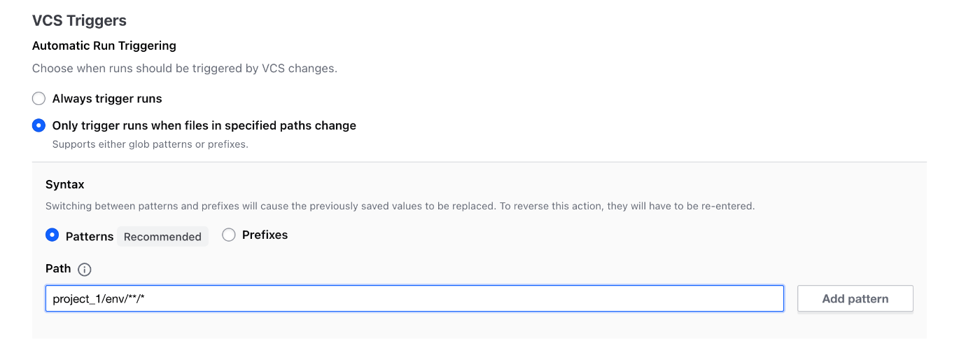Choose the Patterns syntax radio button
The image size is (980, 339).
[52, 235]
